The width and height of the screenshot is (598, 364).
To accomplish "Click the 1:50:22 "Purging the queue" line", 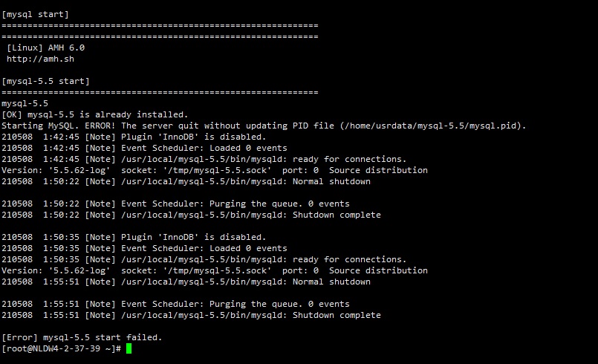I will click(175, 204).
